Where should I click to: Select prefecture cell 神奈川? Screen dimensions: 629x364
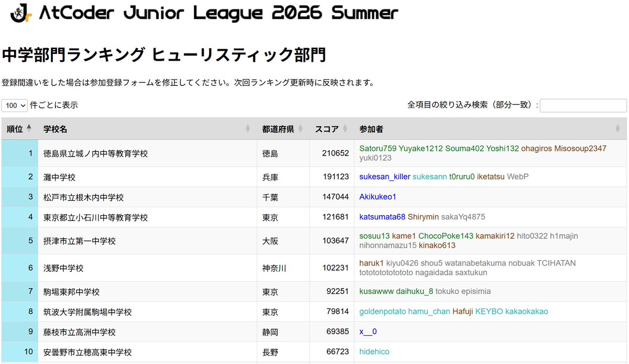point(274,268)
